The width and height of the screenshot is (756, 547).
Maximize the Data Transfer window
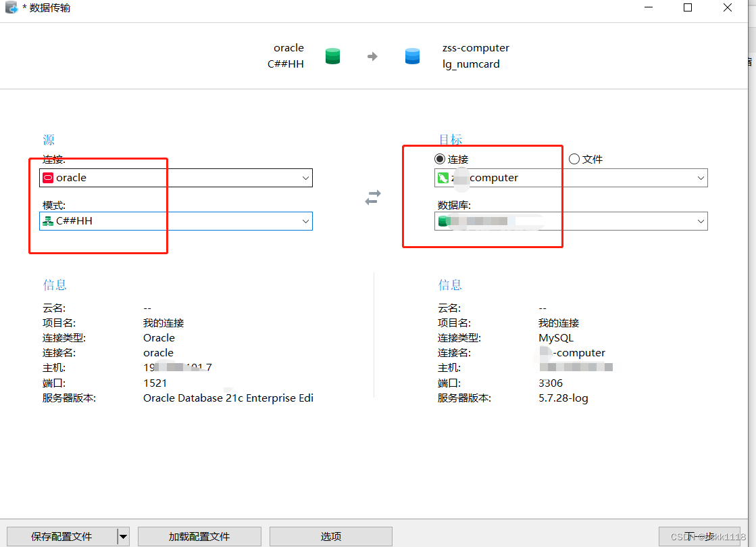688,7
